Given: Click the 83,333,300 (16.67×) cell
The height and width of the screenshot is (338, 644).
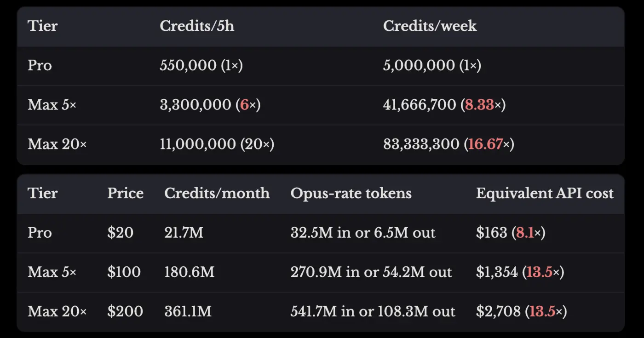Looking at the screenshot, I should [x=448, y=145].
